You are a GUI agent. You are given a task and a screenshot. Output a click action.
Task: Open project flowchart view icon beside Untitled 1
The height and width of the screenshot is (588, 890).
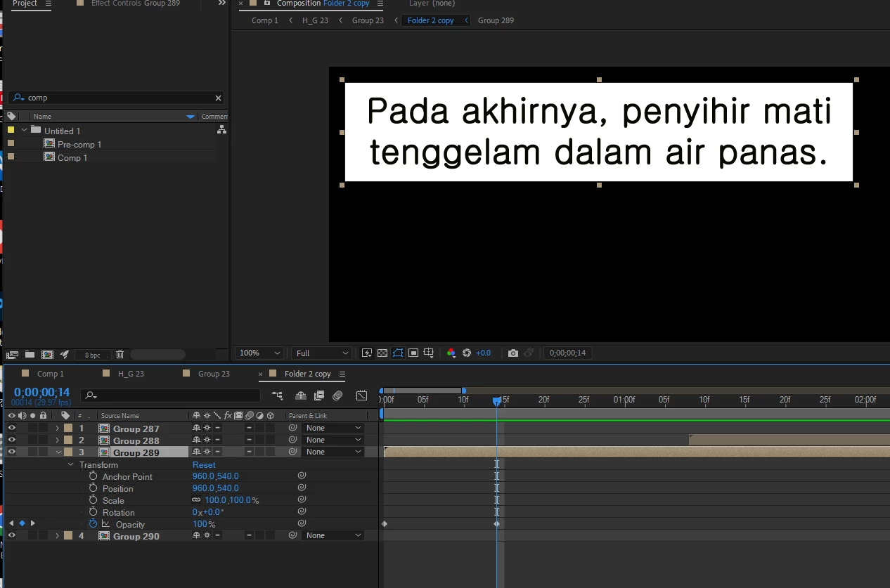point(221,130)
